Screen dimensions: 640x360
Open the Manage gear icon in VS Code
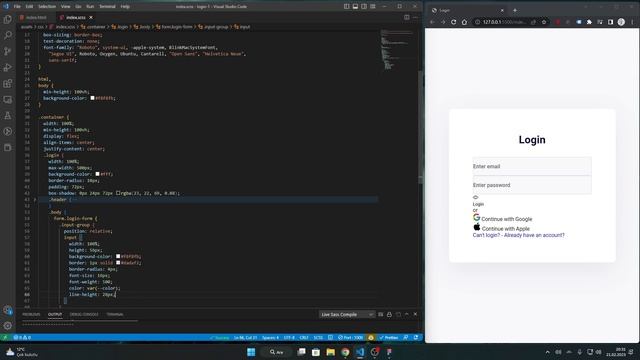point(7,326)
